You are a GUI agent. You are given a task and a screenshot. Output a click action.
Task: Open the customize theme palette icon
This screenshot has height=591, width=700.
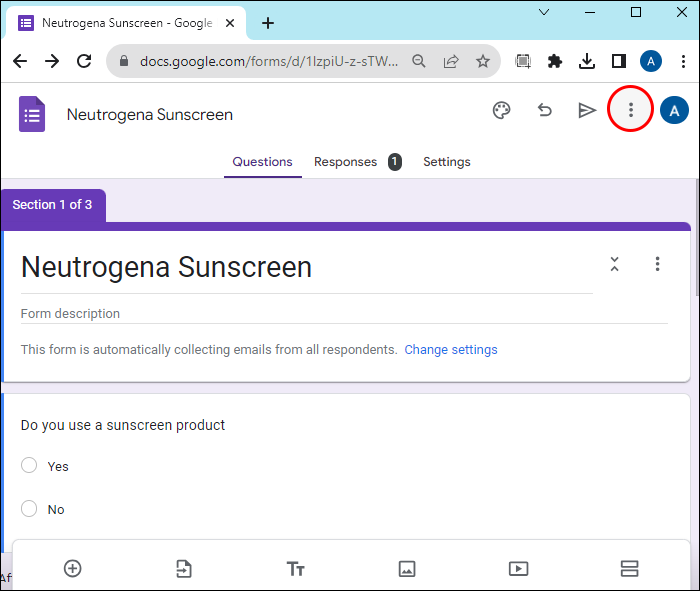pos(501,110)
